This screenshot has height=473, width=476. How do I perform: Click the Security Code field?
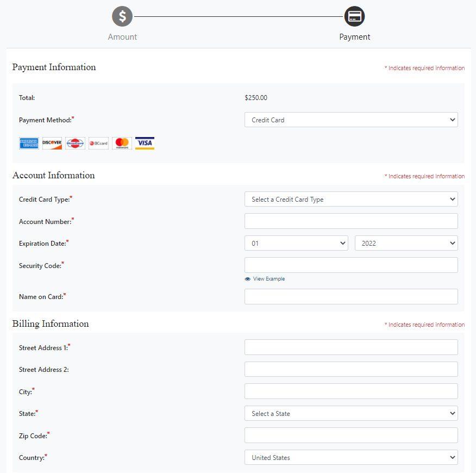tap(351, 265)
